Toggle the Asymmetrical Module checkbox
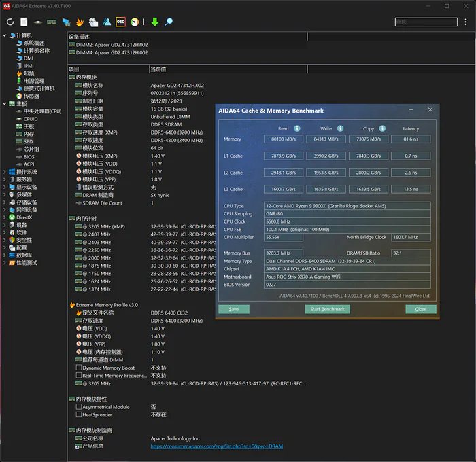This screenshot has height=462, width=476. tap(79, 407)
